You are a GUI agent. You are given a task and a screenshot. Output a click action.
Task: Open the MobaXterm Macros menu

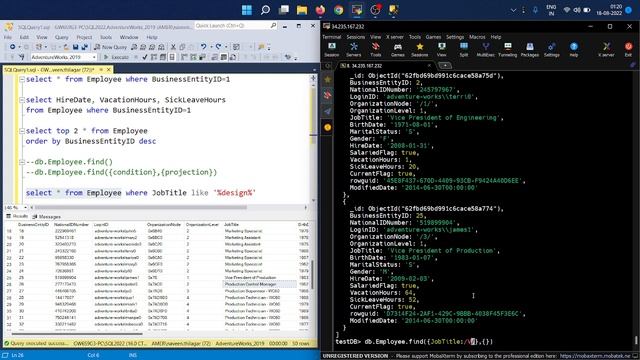pyautogui.click(x=477, y=37)
